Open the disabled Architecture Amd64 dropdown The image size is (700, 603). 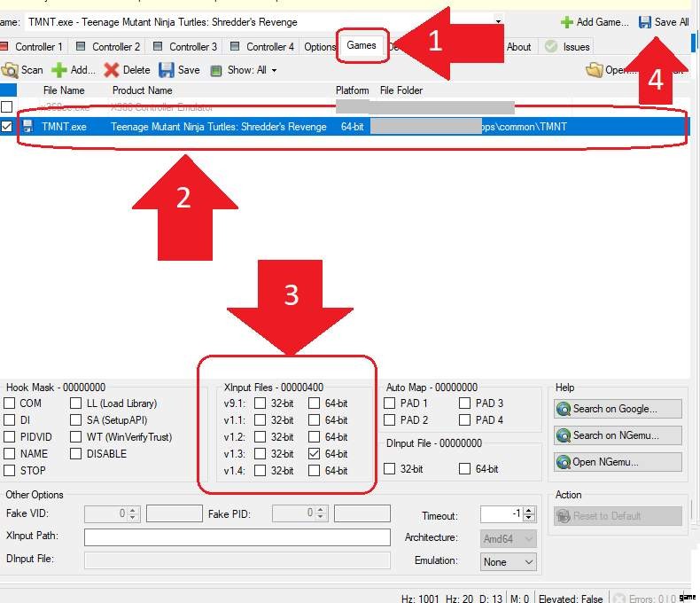[x=529, y=539]
